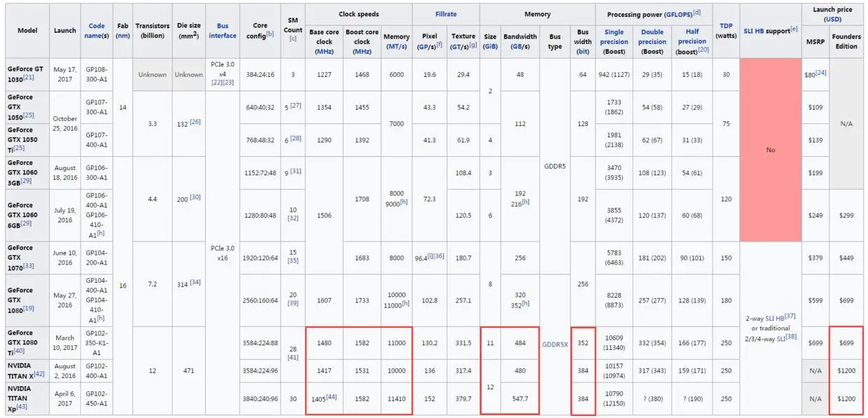Open footnote 34 next to die size 314

(195, 282)
